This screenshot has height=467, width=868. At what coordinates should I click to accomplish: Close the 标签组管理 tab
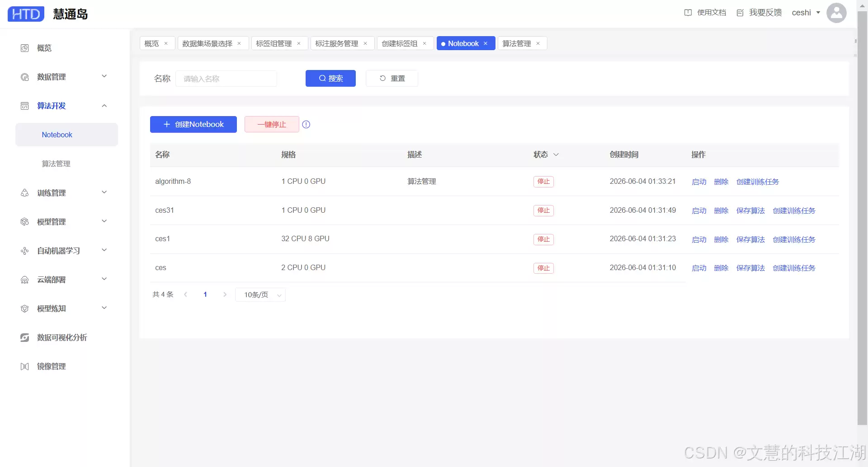299,43
